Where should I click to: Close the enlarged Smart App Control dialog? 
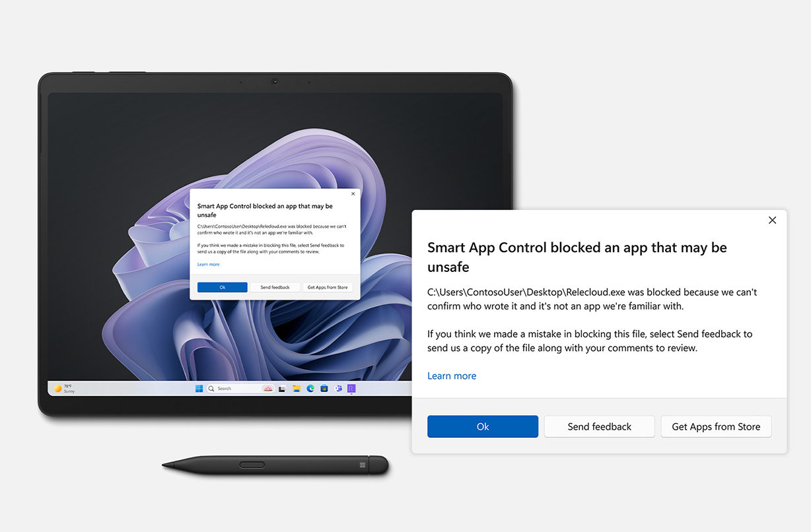pyautogui.click(x=772, y=220)
